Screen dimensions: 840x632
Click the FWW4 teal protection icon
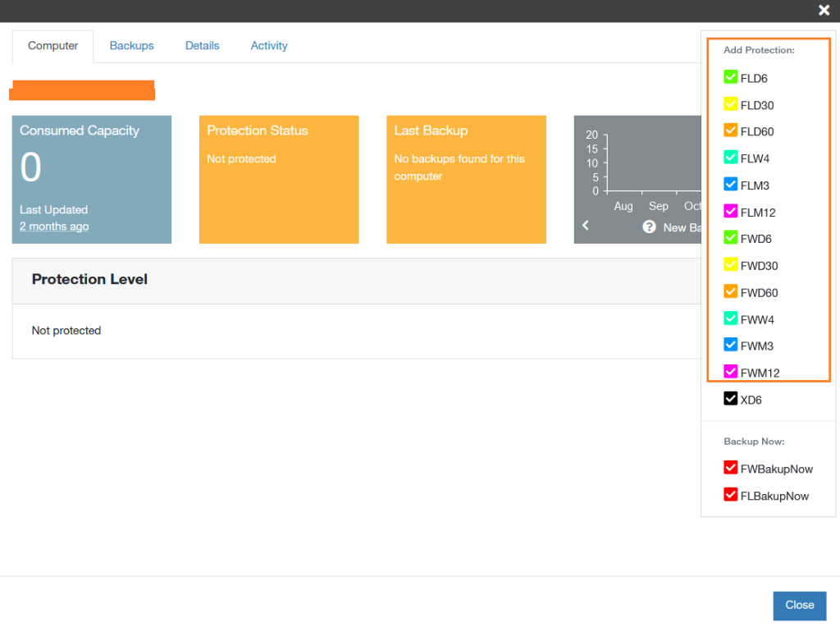click(730, 318)
